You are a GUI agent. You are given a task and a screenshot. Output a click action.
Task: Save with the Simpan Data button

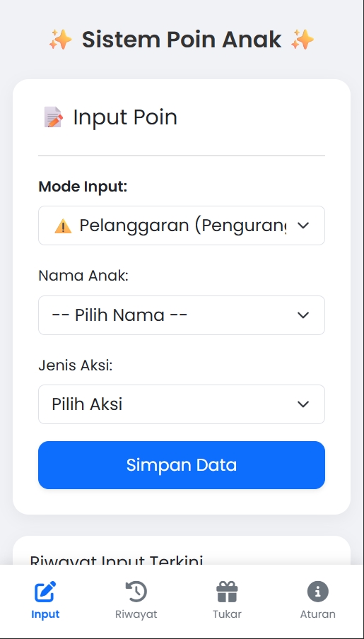point(182,465)
